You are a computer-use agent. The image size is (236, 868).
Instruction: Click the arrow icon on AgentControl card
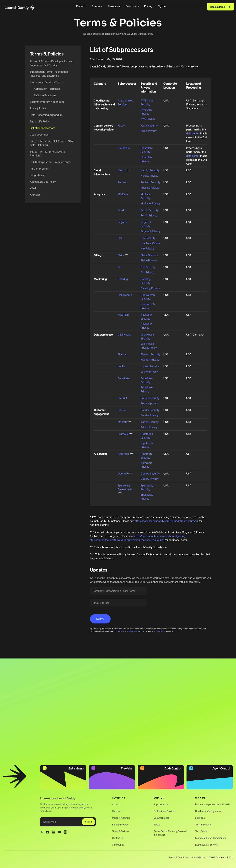click(191, 768)
